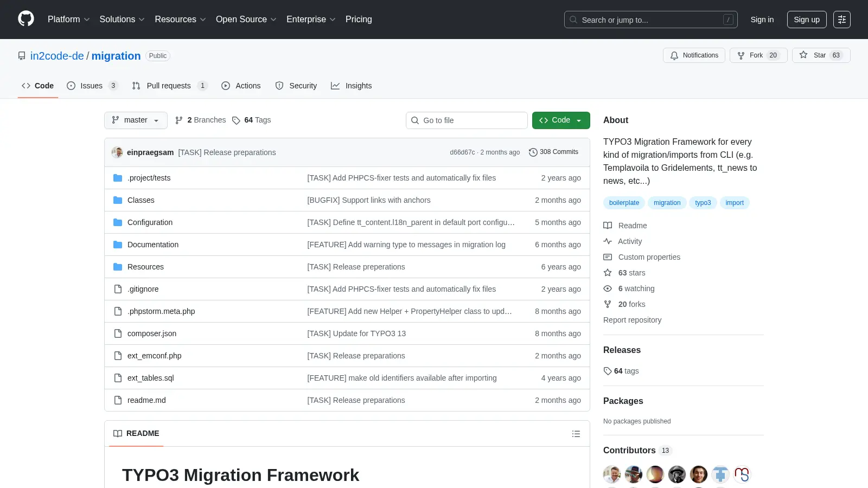
Task: Switch to the Issues tab
Action: tap(92, 86)
